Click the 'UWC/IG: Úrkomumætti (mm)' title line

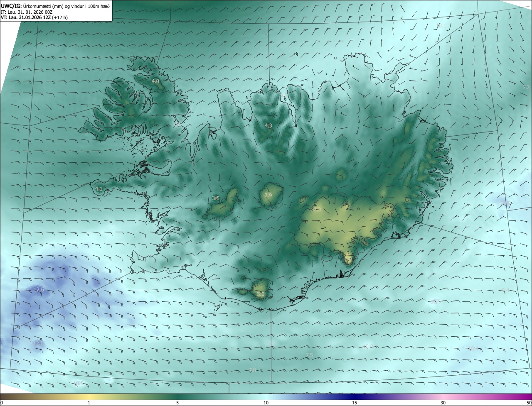[x=56, y=6]
